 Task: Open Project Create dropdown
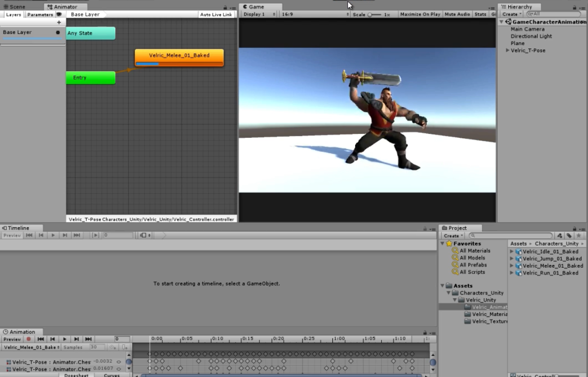point(453,236)
